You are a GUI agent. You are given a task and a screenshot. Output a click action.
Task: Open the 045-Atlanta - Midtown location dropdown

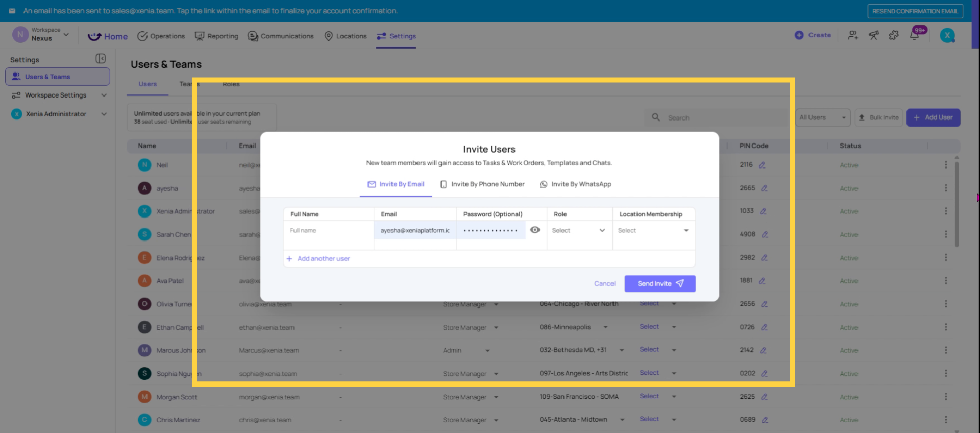tap(582, 420)
